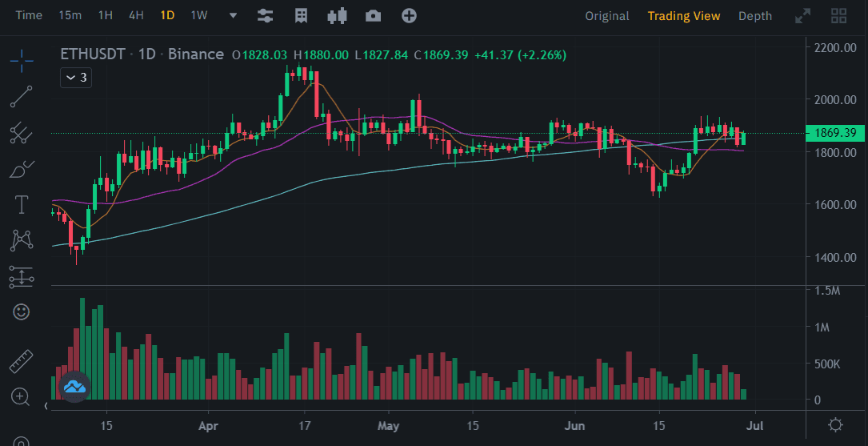
Task: Select the 1W timeframe interval
Action: [199, 16]
